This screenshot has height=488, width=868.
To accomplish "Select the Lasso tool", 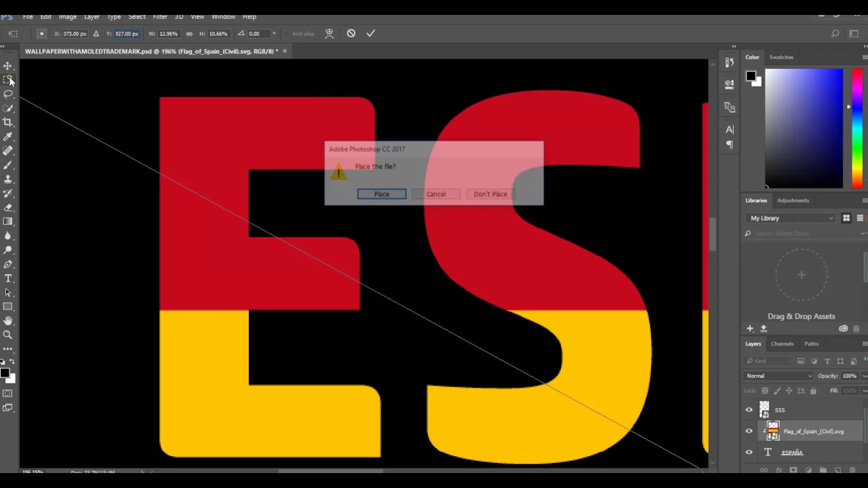I will (x=7, y=94).
